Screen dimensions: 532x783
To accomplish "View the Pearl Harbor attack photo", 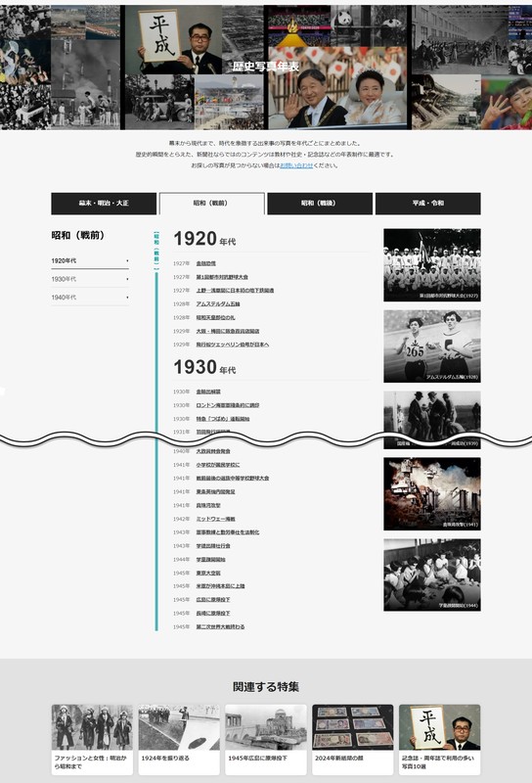I will [432, 494].
